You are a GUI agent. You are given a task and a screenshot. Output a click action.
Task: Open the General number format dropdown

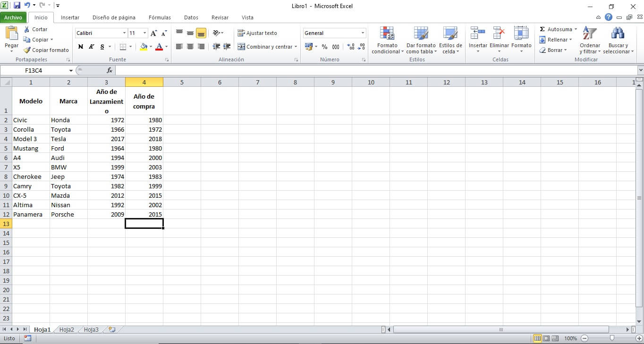(363, 33)
